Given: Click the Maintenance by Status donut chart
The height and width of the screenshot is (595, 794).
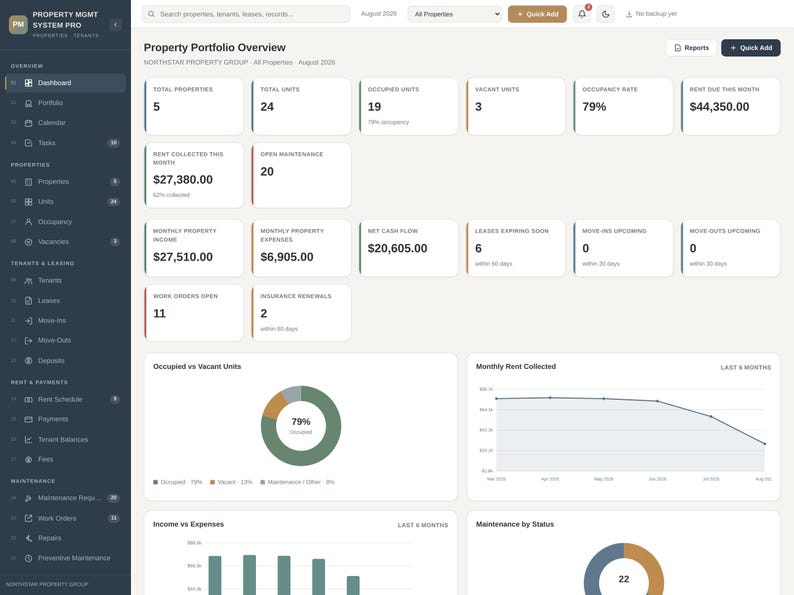Looking at the screenshot, I should [x=624, y=569].
